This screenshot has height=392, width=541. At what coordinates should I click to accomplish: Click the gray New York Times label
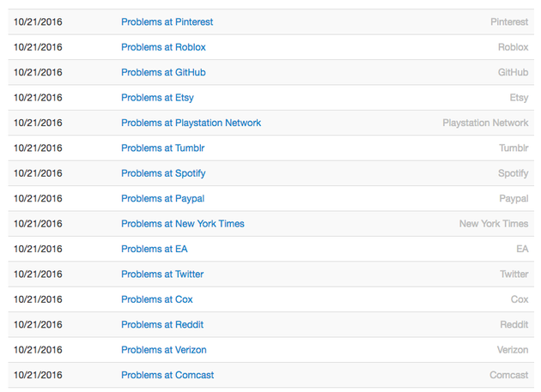pos(494,224)
